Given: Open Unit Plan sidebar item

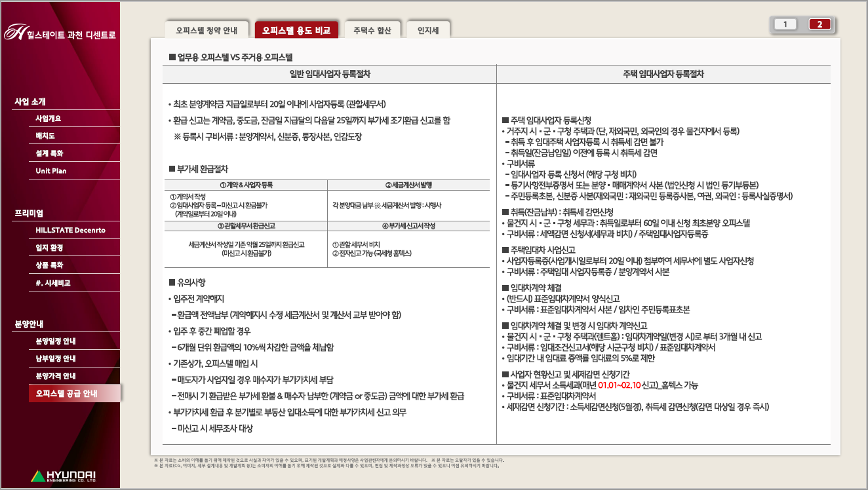Looking at the screenshot, I should point(51,170).
